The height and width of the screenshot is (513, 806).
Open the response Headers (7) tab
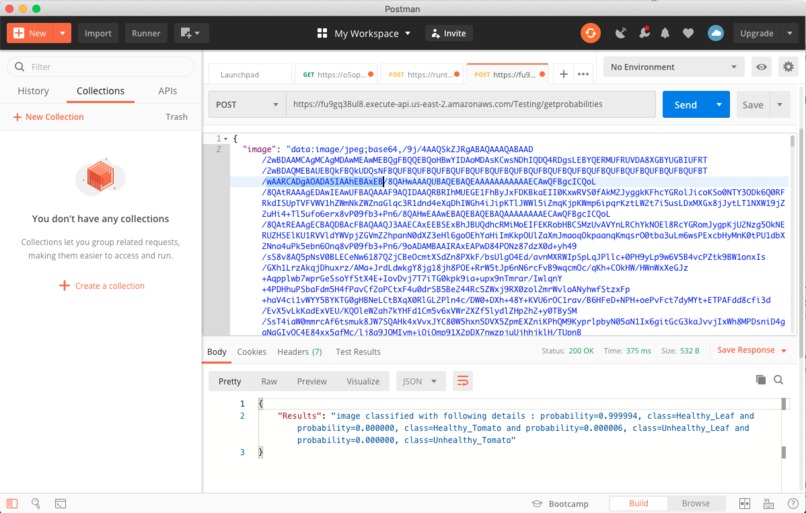[300, 352]
